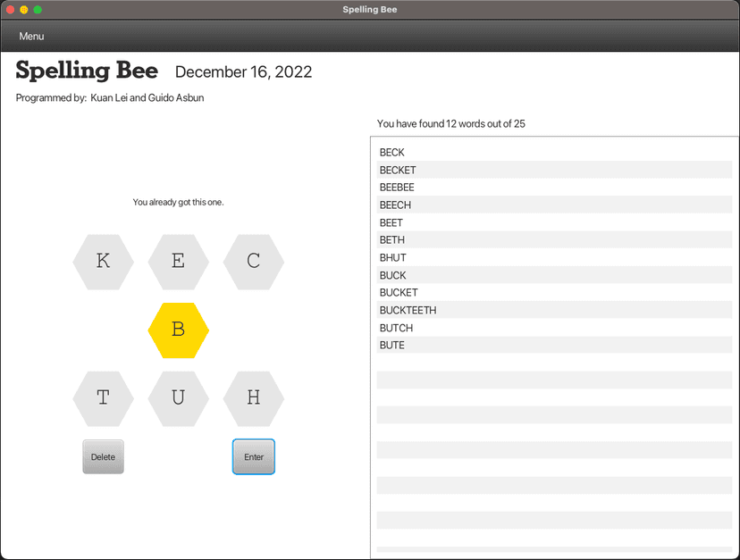The height and width of the screenshot is (560, 740).
Task: Submit word with the Enter button
Action: coord(254,456)
